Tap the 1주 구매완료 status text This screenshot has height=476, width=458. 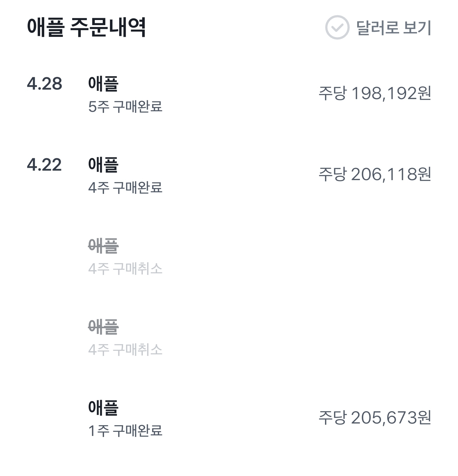(x=125, y=431)
